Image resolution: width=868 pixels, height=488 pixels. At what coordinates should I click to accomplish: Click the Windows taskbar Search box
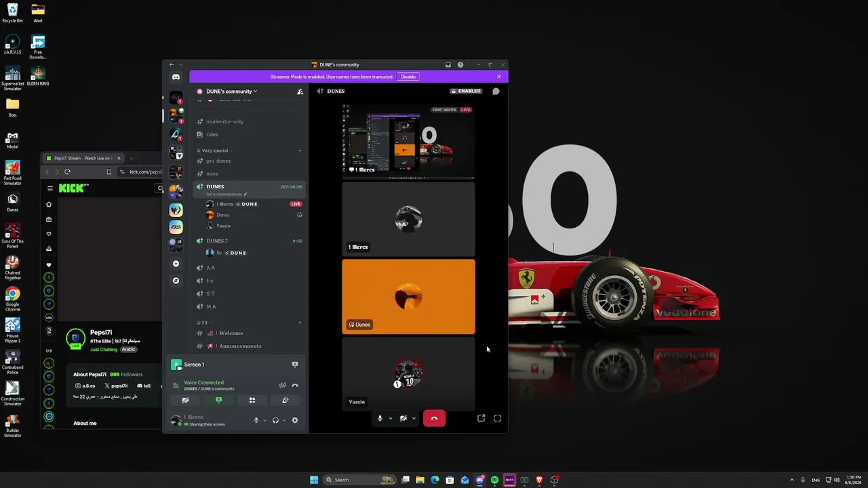point(358,480)
